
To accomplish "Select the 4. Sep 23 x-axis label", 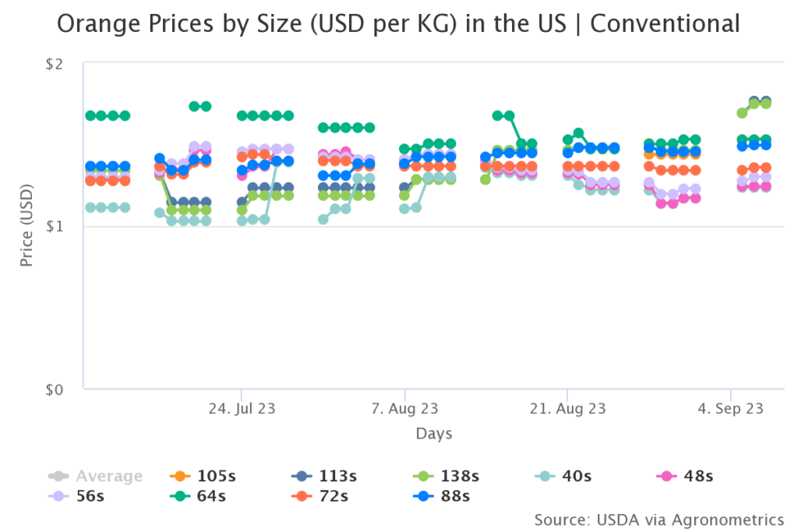I will [x=730, y=408].
